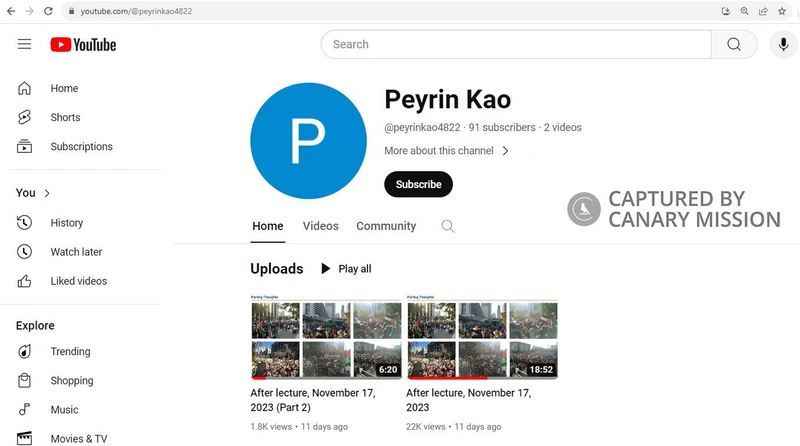Screen dimensions: 800x446
Task: Click Peyrin Kao channel avatar
Action: coord(308,141)
